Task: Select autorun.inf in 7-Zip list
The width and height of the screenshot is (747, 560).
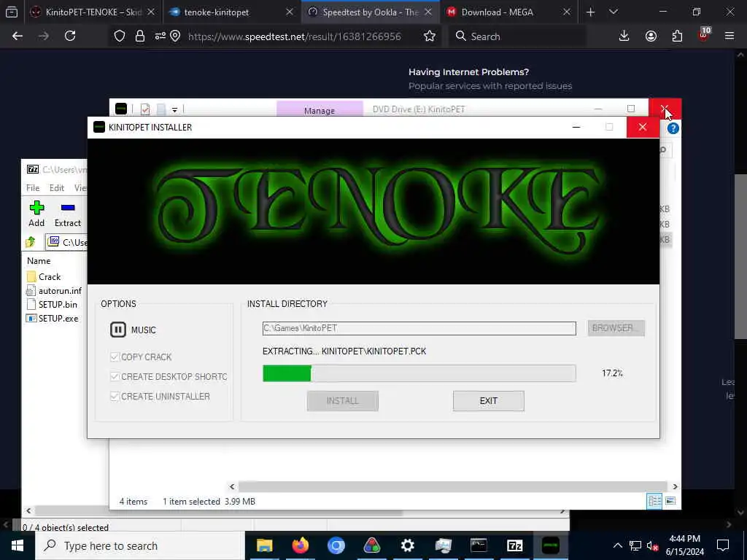Action: (54, 290)
